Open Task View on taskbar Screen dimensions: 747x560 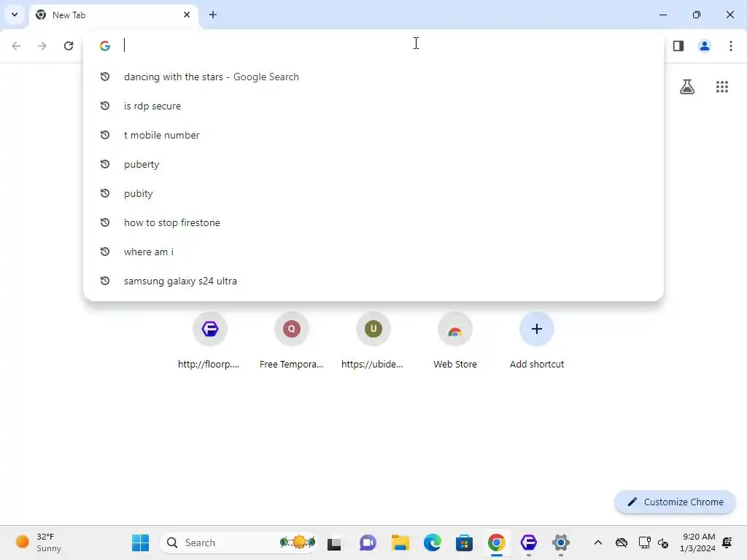point(334,542)
